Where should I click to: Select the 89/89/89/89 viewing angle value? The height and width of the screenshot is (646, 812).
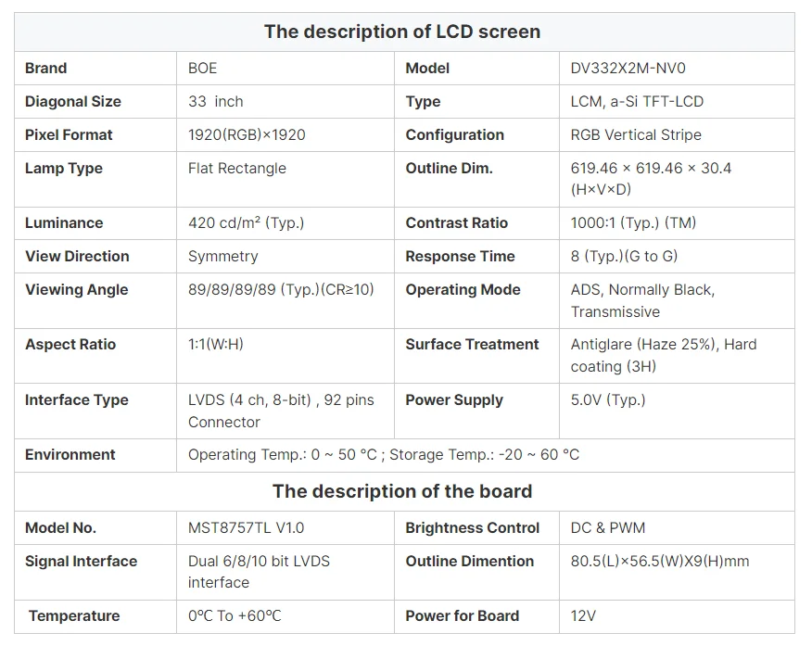tap(281, 289)
